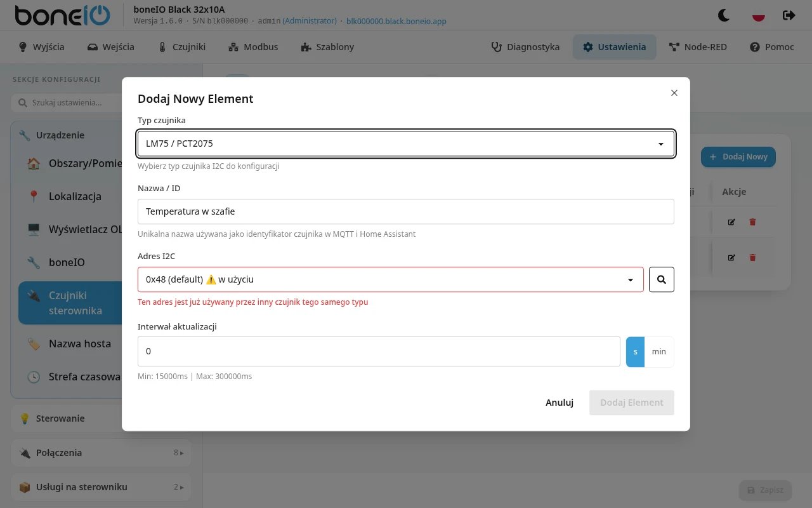This screenshot has height=508, width=812.
Task: Open the Modbus tab
Action: [253, 47]
